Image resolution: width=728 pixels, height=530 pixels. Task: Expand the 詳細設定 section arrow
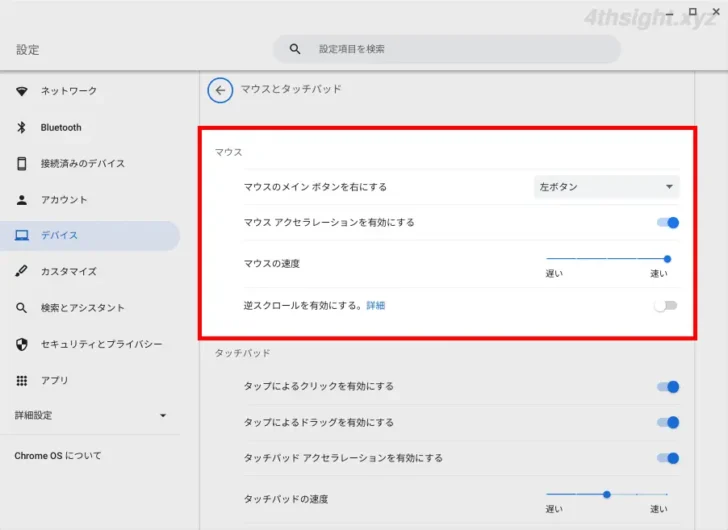163,415
